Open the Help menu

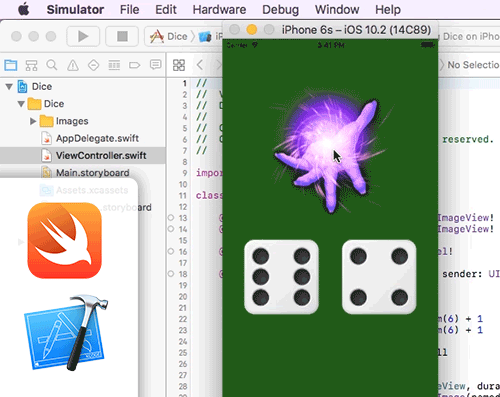pyautogui.click(x=388, y=9)
